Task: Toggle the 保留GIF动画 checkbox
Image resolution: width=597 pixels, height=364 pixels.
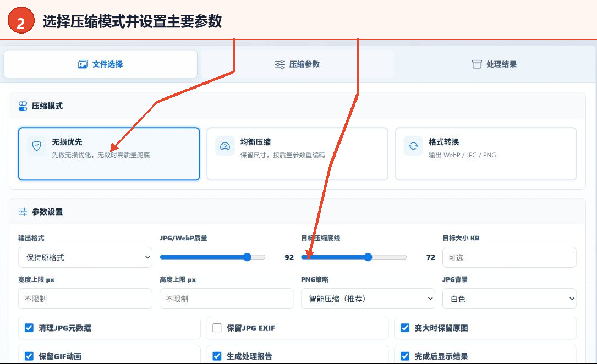Action: [29, 356]
